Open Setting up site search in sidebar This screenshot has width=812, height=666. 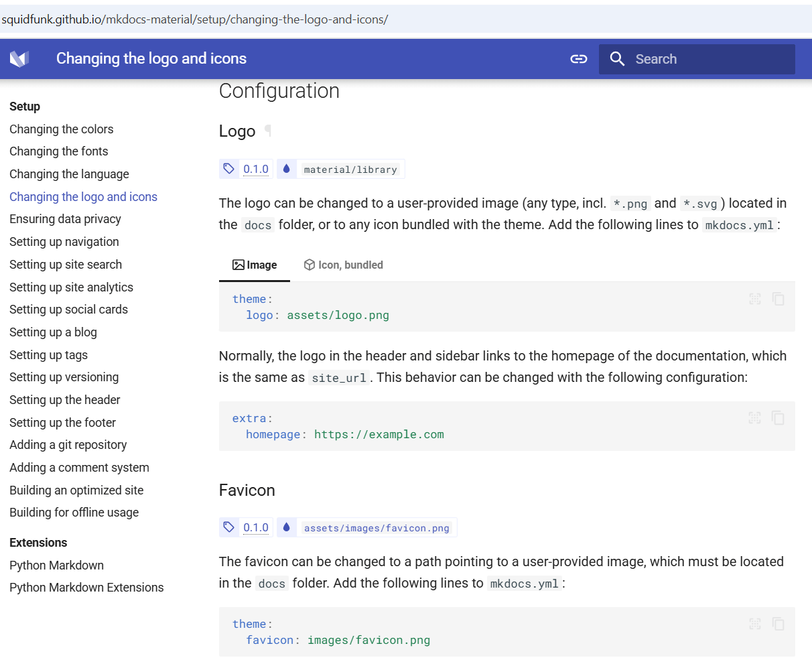pos(66,265)
